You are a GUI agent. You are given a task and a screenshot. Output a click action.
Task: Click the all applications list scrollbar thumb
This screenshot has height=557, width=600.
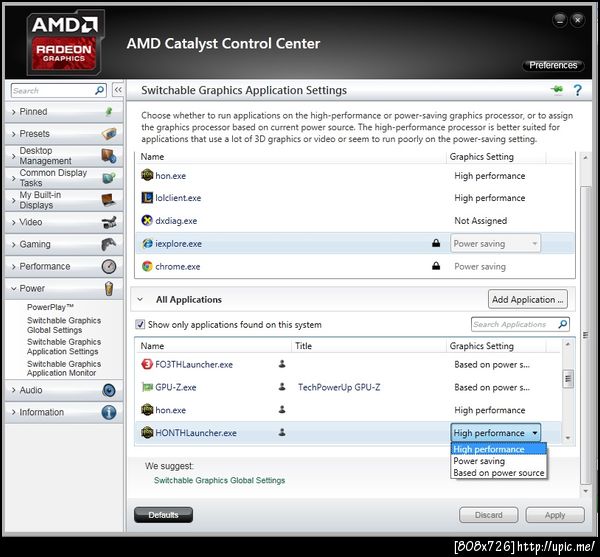tap(568, 379)
